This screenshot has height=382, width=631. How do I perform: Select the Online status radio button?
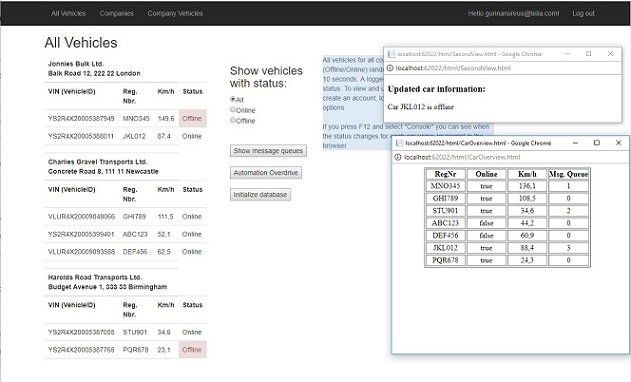(233, 109)
